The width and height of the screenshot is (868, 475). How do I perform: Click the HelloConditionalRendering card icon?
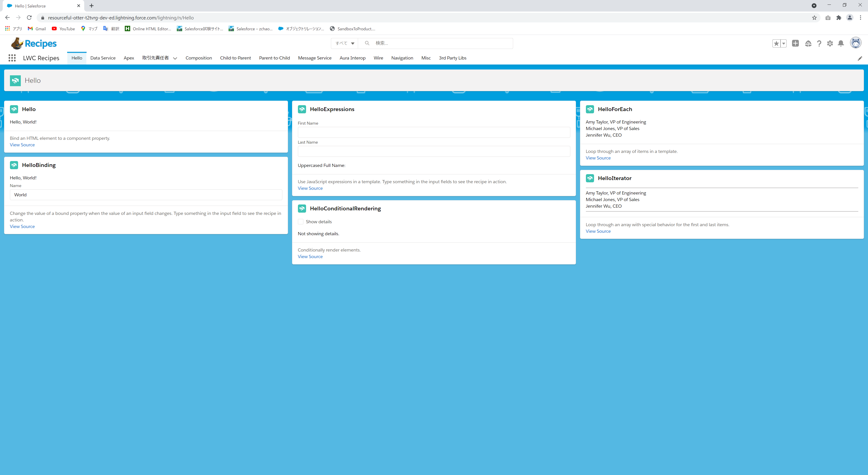point(302,209)
